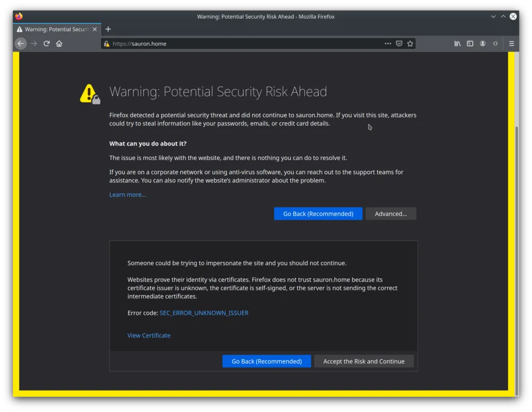Click the insecure lock icon in address bar

(107, 44)
